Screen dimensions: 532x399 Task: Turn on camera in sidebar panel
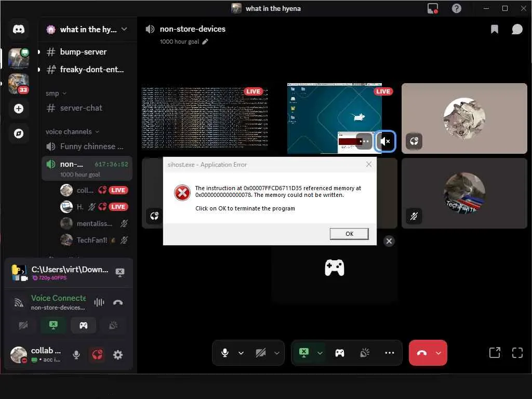[23, 325]
